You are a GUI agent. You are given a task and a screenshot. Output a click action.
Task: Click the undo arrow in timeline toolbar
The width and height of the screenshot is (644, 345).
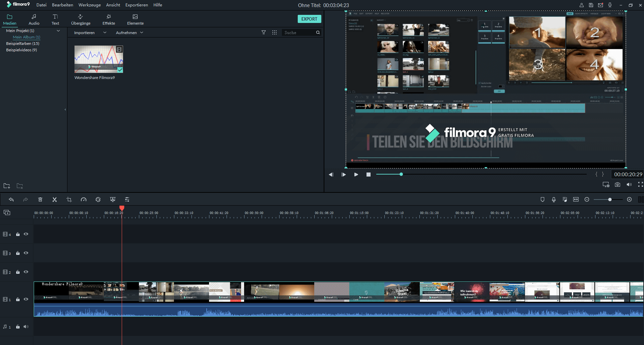pyautogui.click(x=11, y=200)
